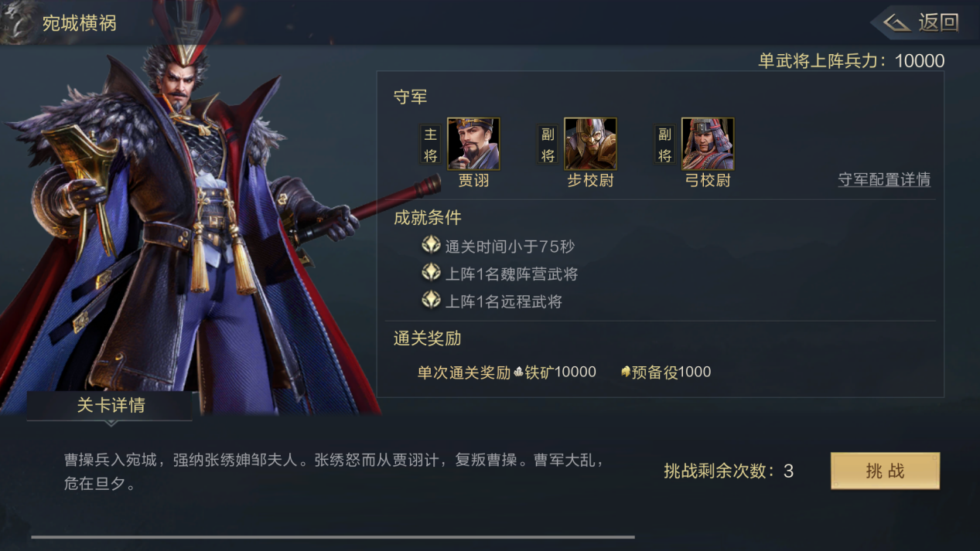
Task: Click the stage description scrollbar at bottom
Action: tap(333, 536)
